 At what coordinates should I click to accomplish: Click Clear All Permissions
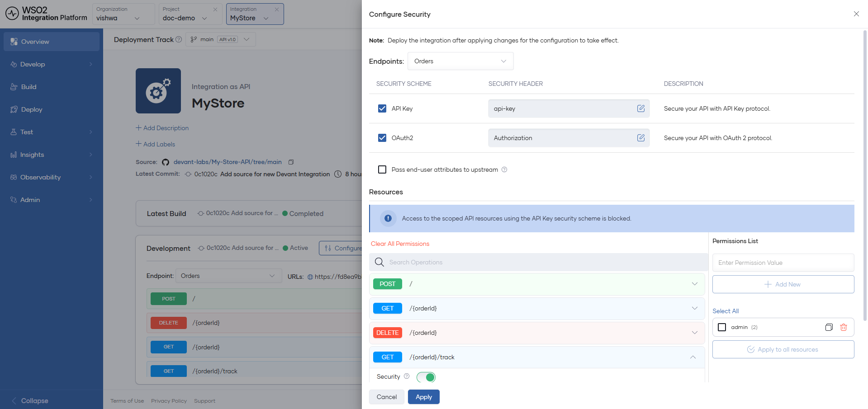(x=400, y=244)
